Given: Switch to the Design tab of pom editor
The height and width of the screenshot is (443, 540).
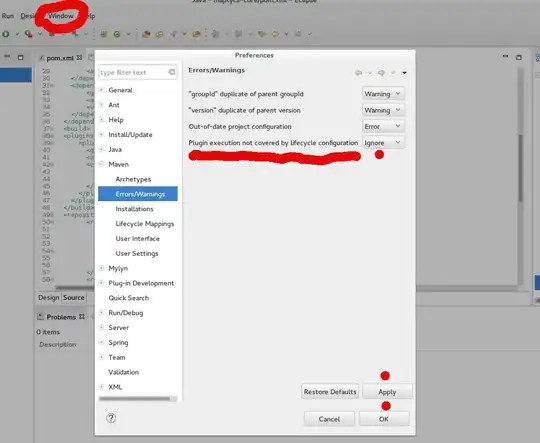Looking at the screenshot, I should 49,297.
